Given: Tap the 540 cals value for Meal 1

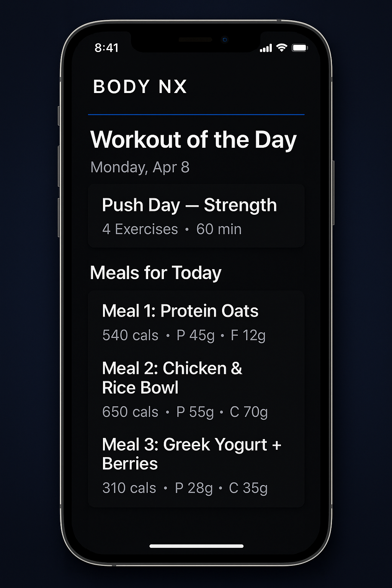Looking at the screenshot, I should pos(130,335).
